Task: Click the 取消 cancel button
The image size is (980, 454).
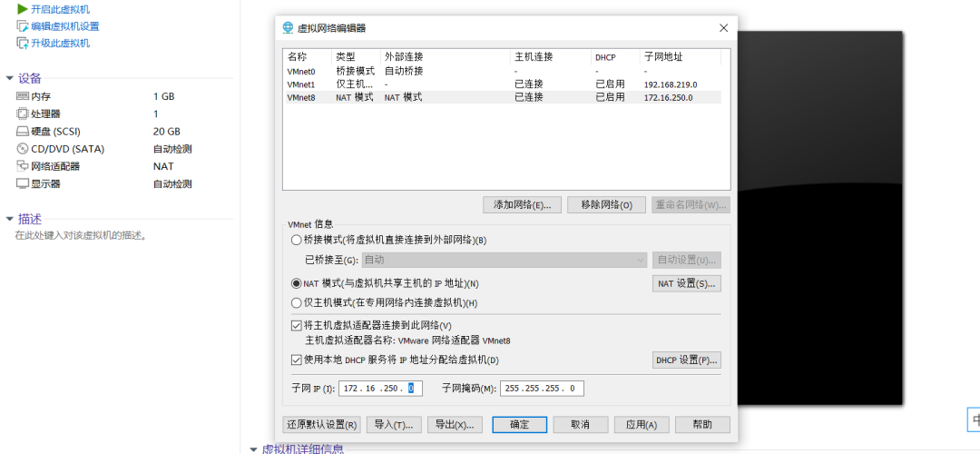Action: tap(581, 425)
